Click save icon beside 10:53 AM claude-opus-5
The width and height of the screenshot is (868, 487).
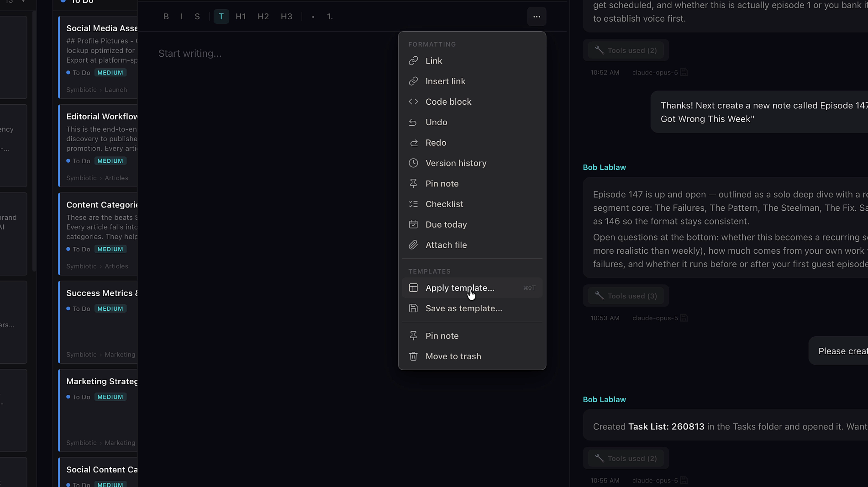(684, 318)
